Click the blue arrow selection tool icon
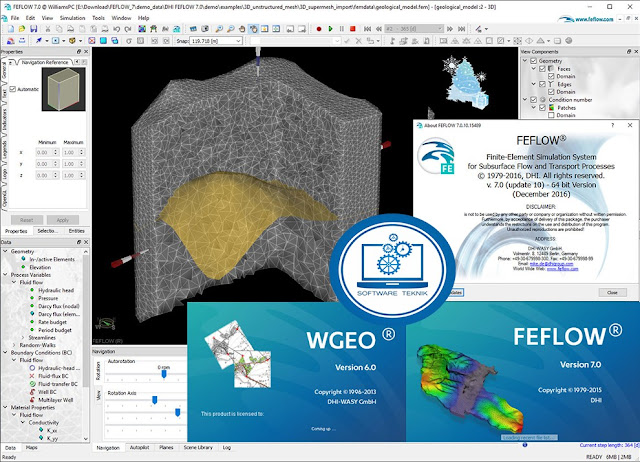 (39, 41)
